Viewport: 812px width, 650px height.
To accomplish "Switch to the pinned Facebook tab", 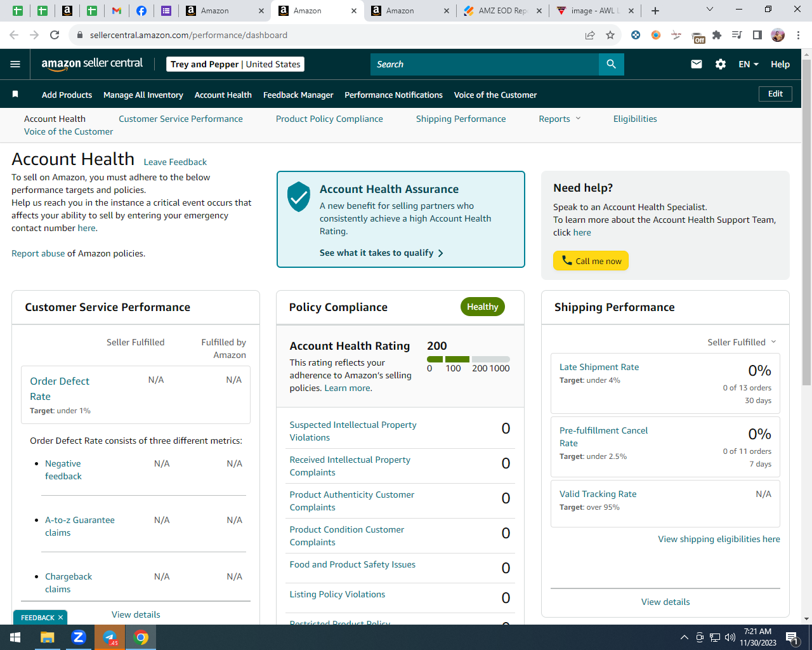I will [x=141, y=11].
